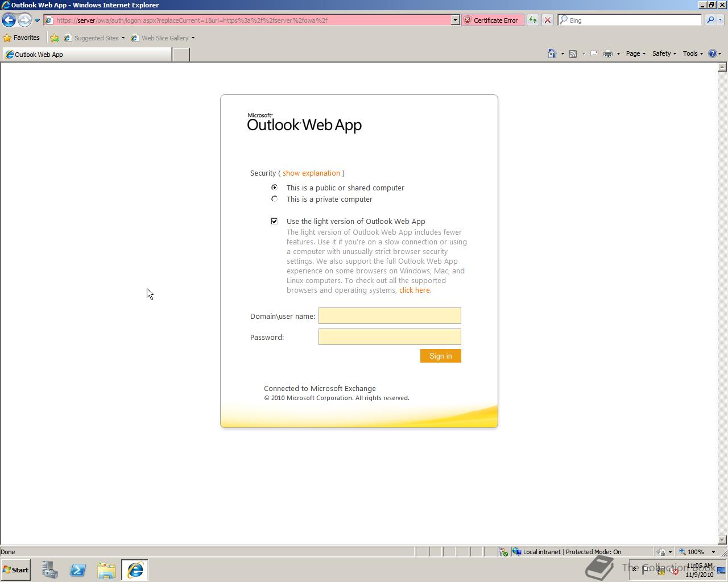The height and width of the screenshot is (582, 728).
Task: Open the recent pages dropdown beside Forward
Action: click(38, 20)
